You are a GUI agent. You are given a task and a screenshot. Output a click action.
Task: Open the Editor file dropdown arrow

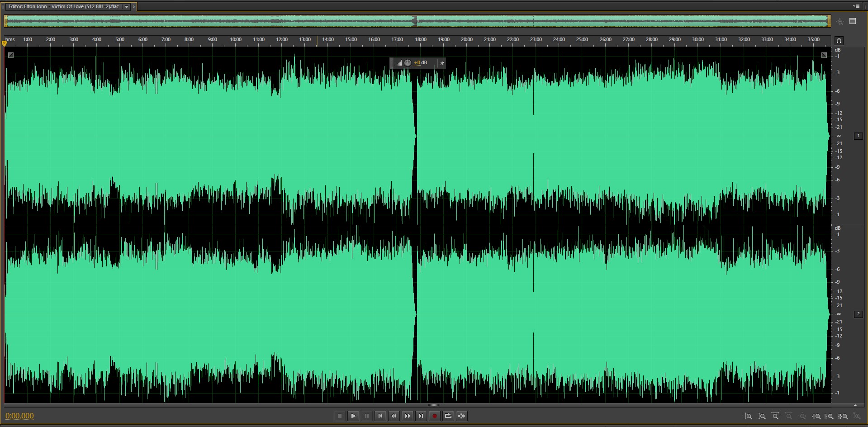tap(127, 7)
